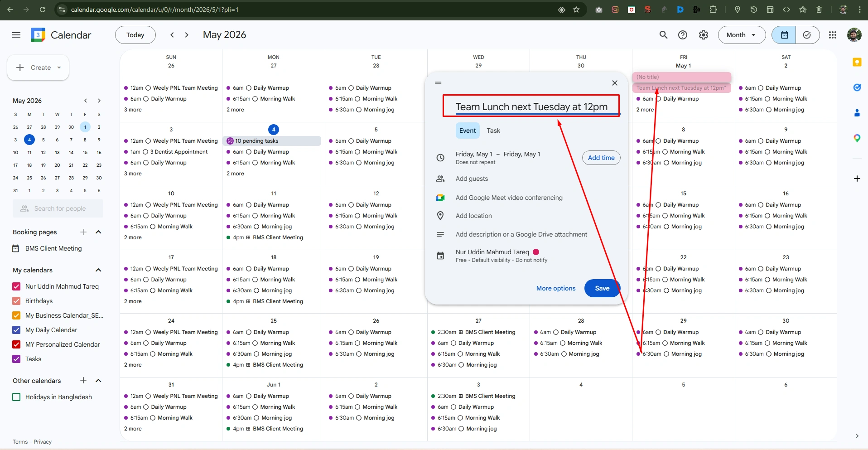Open the Settings gear menu
Screen dimensions: 868x450
click(703, 35)
